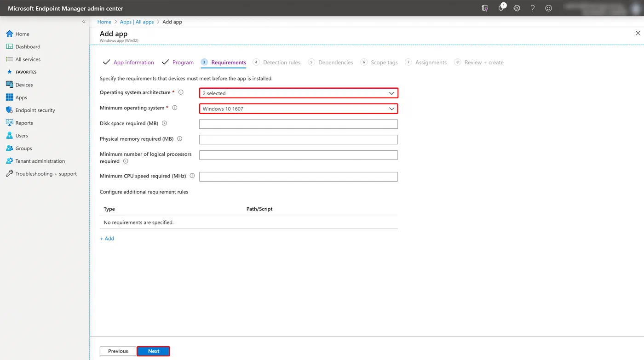The width and height of the screenshot is (644, 360).
Task: Open the directory and subscription filter icon
Action: pyautogui.click(x=485, y=8)
